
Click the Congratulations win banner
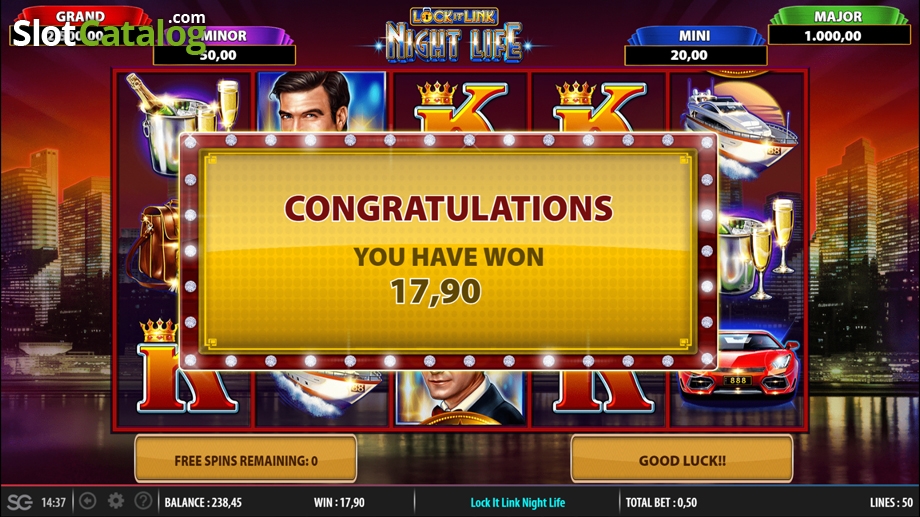tap(448, 252)
